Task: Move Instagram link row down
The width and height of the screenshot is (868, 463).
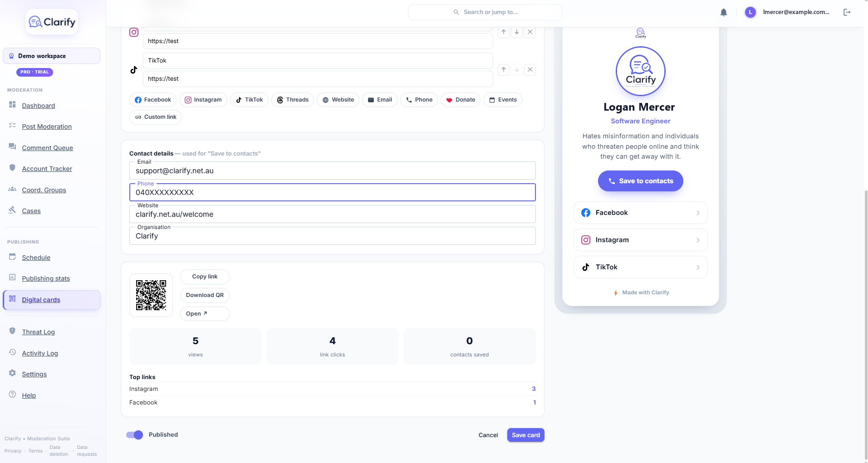Action: click(x=517, y=32)
